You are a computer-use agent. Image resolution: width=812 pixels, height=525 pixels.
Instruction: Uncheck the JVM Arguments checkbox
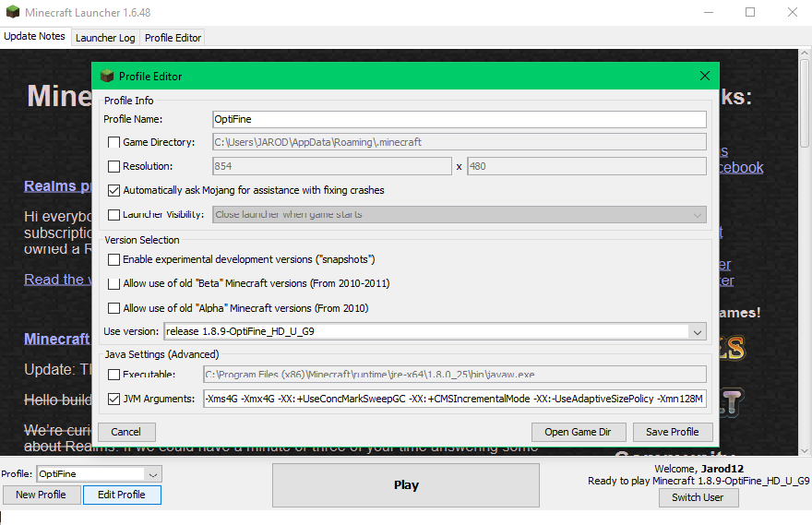113,399
